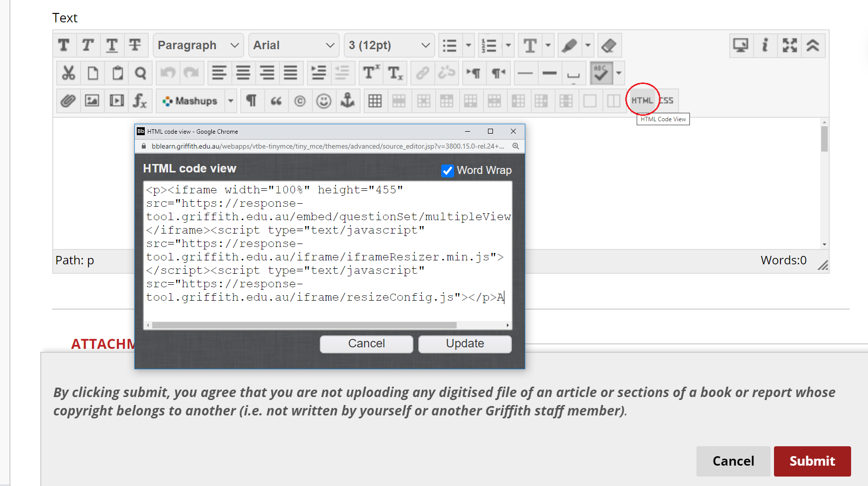The width and height of the screenshot is (868, 486).
Task: Preview the content
Action: pyautogui.click(x=741, y=46)
